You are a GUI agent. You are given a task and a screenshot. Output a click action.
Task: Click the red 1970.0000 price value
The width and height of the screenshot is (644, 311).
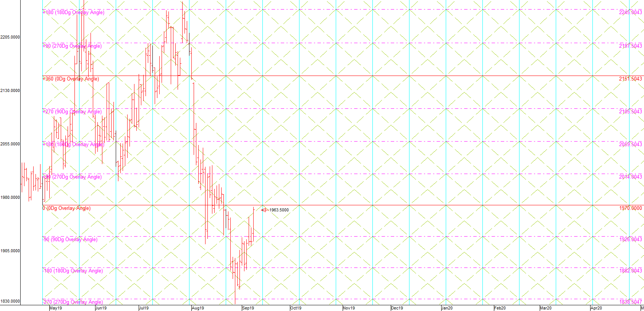[631, 208]
